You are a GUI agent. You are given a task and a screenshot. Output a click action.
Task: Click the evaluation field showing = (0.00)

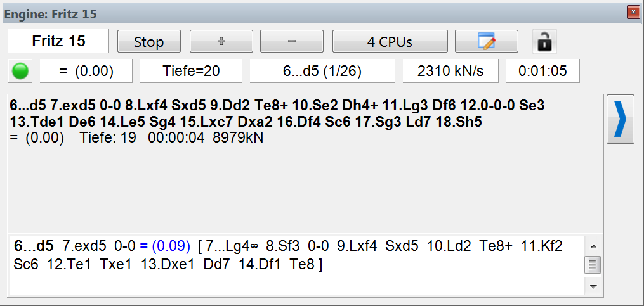tap(86, 72)
